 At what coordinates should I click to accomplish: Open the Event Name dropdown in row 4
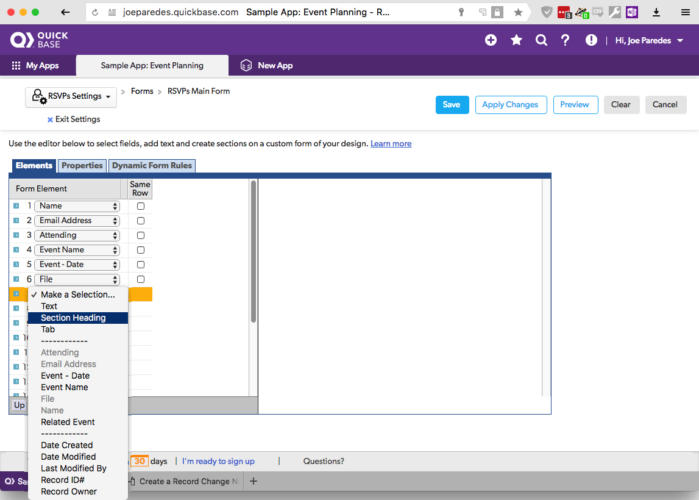[x=77, y=250]
